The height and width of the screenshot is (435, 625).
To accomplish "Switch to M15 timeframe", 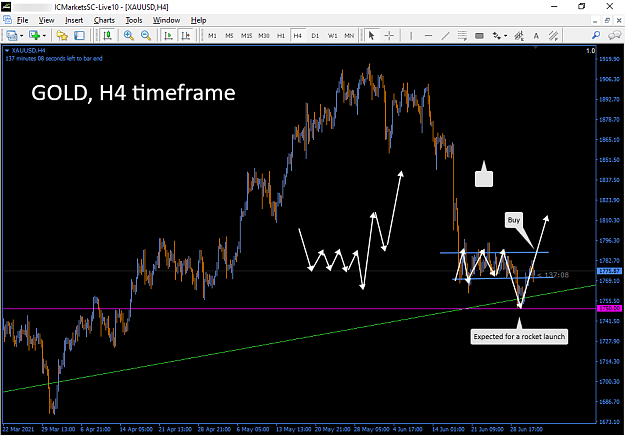I will pyautogui.click(x=246, y=36).
